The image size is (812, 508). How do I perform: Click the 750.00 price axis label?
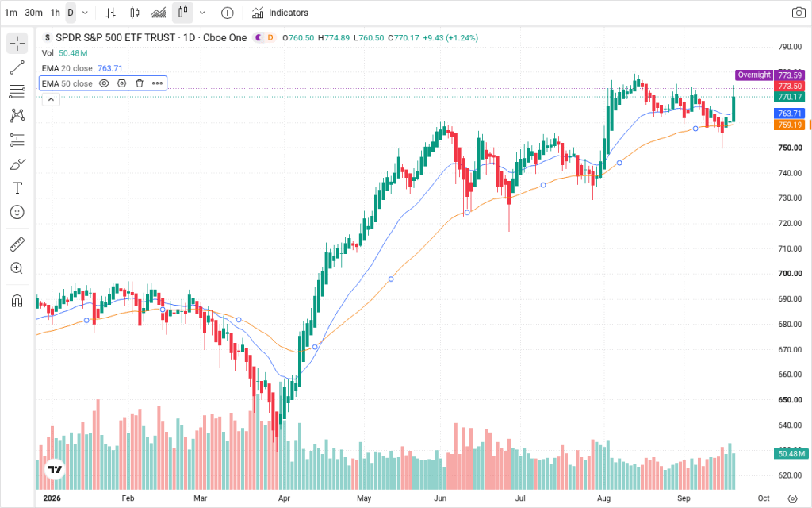(x=791, y=148)
